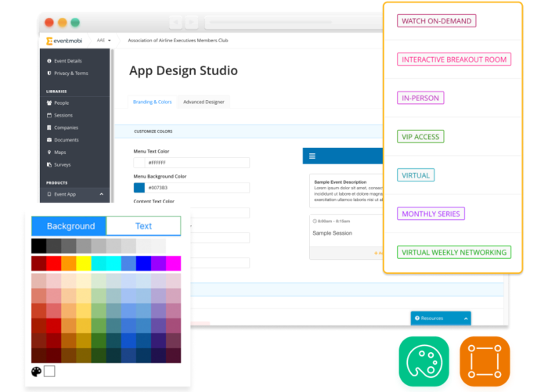Pick the black swatch in grayscale row

click(x=39, y=246)
